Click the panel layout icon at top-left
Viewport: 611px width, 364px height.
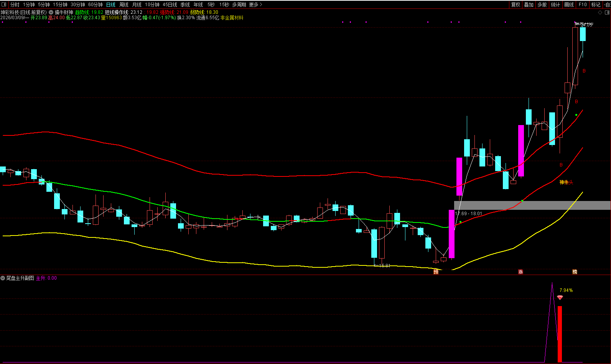point(4,5)
